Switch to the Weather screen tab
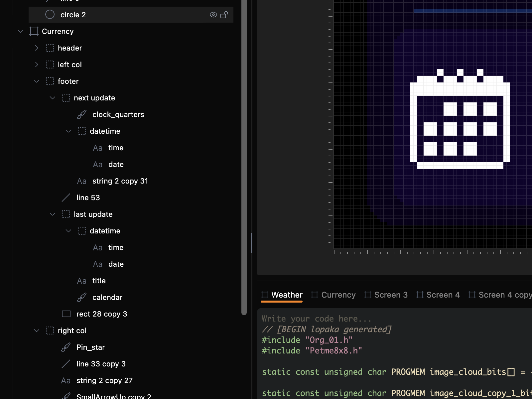This screenshot has height=399, width=532. point(282,295)
